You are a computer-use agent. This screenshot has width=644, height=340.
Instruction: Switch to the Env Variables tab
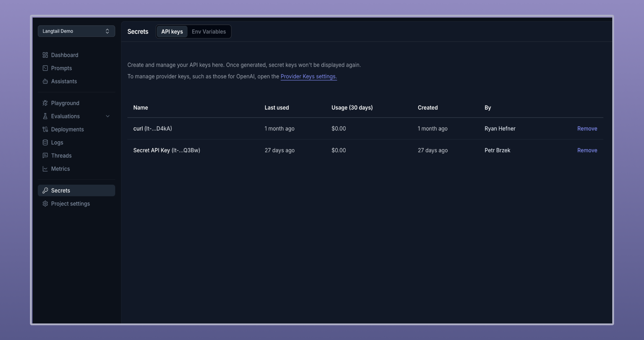(209, 32)
